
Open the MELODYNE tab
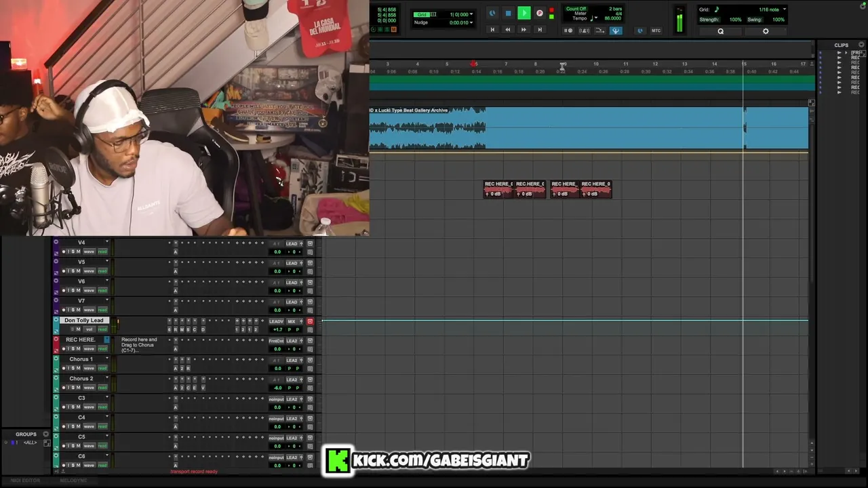click(74, 481)
